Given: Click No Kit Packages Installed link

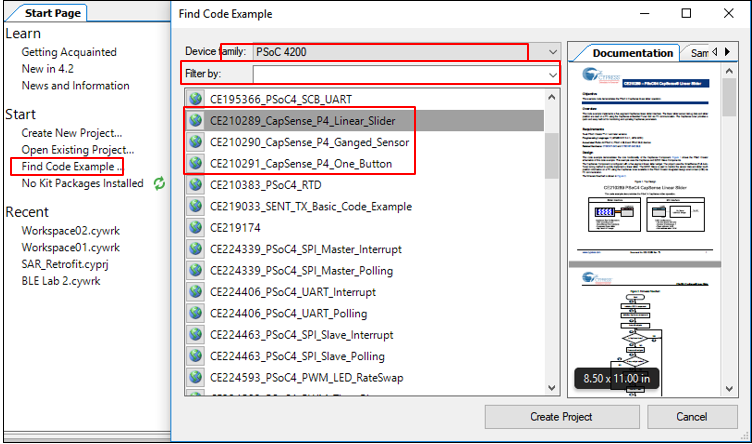Looking at the screenshot, I should click(x=82, y=183).
